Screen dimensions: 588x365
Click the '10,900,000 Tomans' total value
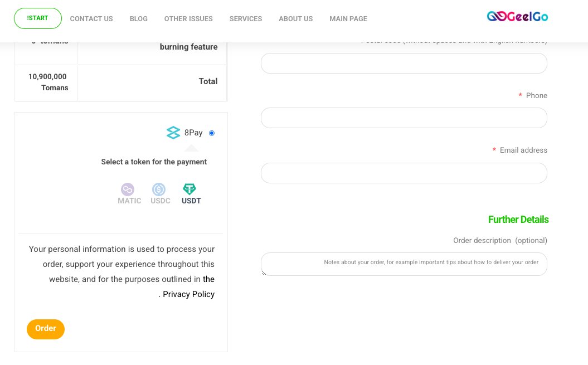pyautogui.click(x=48, y=82)
